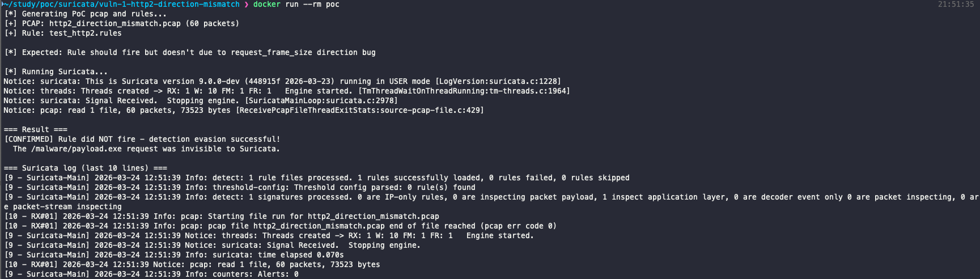Click the 'docker run --rm poc' command
Image resolution: width=980 pixels, height=279 pixels.
click(x=296, y=5)
